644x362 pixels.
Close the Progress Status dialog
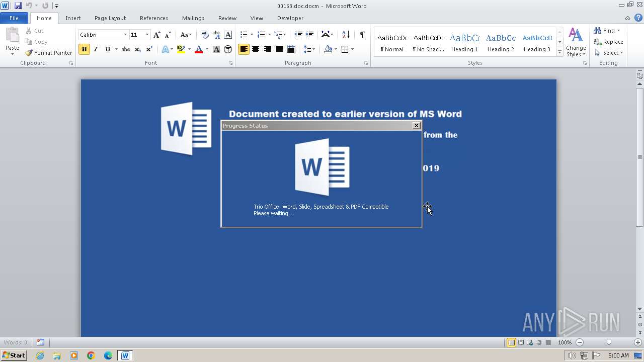point(416,126)
